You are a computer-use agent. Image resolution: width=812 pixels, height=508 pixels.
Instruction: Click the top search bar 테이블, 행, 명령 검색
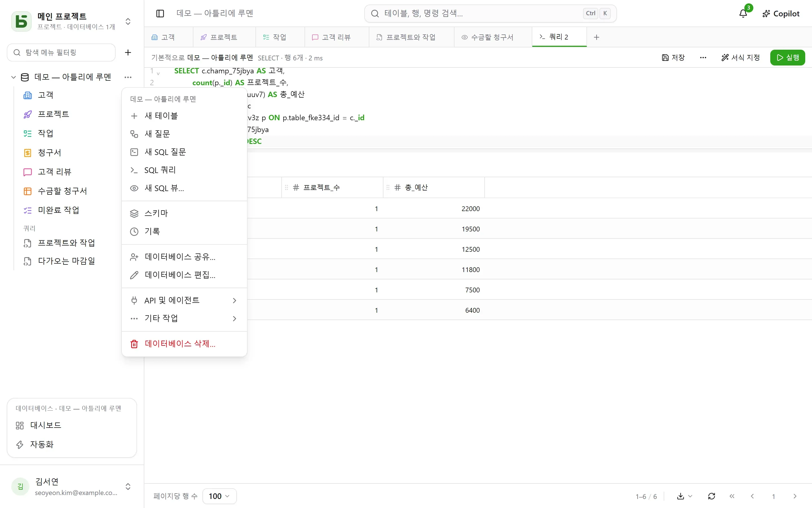click(x=490, y=14)
